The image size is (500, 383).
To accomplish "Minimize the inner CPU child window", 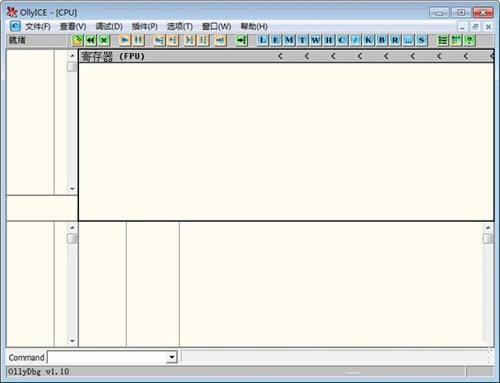I will 462,27.
